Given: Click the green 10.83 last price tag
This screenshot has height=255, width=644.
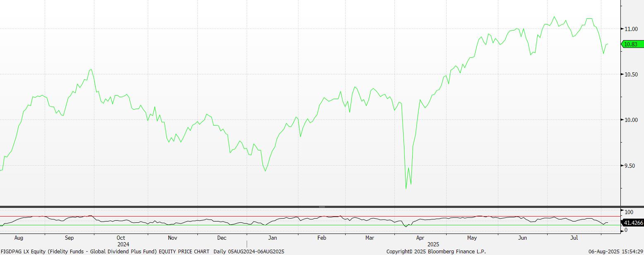Looking at the screenshot, I should [632, 44].
